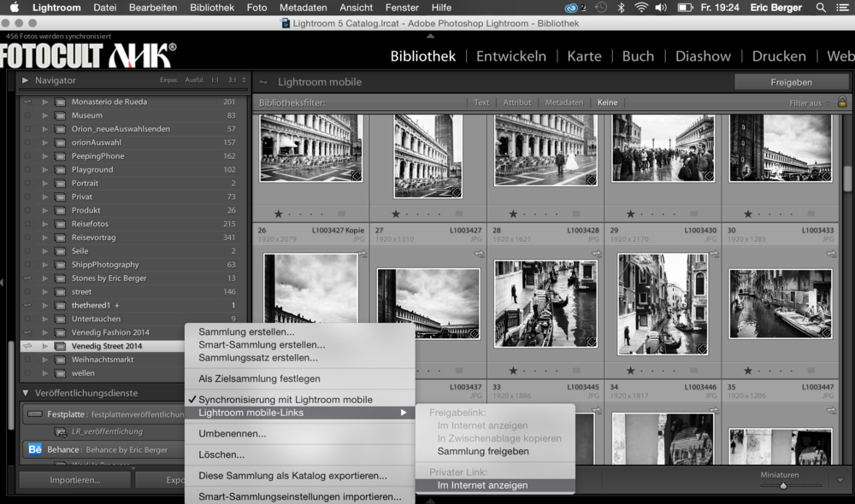855x504 pixels.
Task: Expand the Reisefotos collection
Action: (44, 224)
